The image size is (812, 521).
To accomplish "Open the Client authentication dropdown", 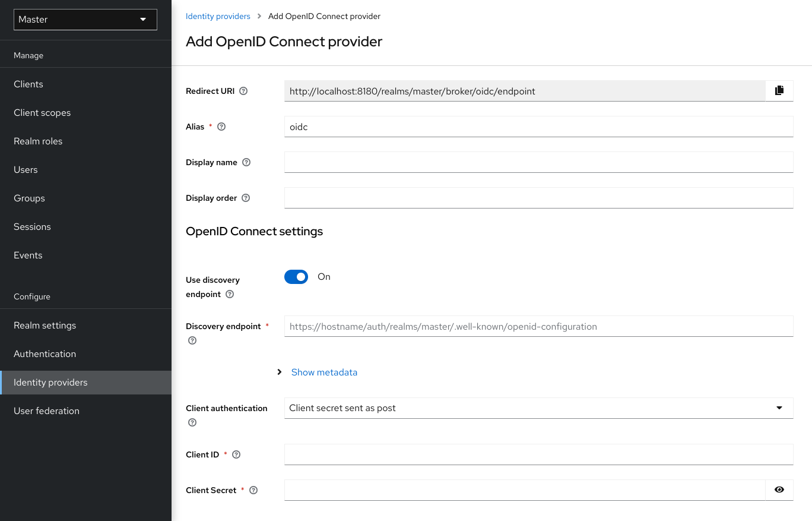I will point(778,408).
